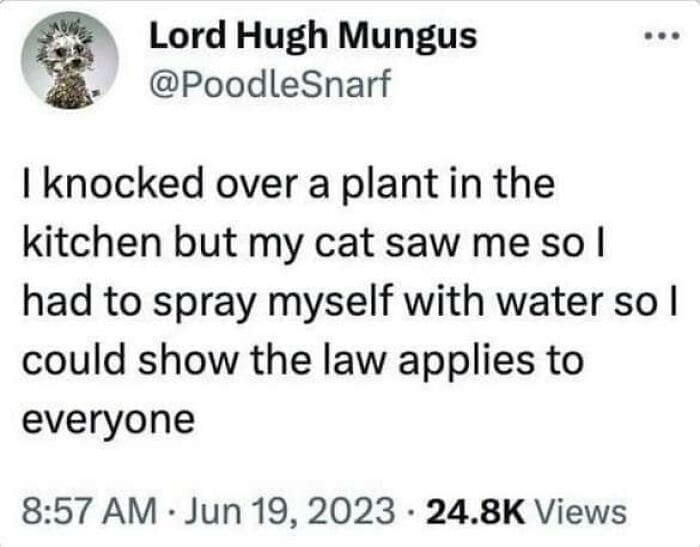Select the line 'could show the law applies'

pyautogui.click(x=303, y=361)
